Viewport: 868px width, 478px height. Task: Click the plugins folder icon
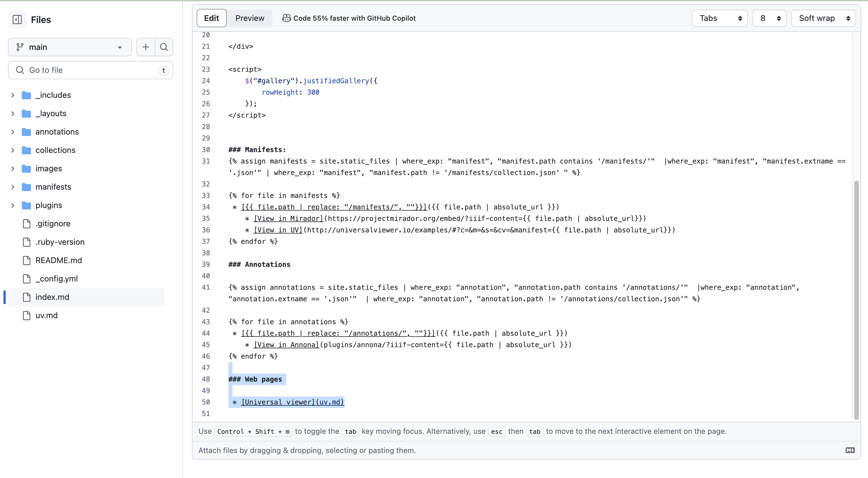pyautogui.click(x=26, y=205)
